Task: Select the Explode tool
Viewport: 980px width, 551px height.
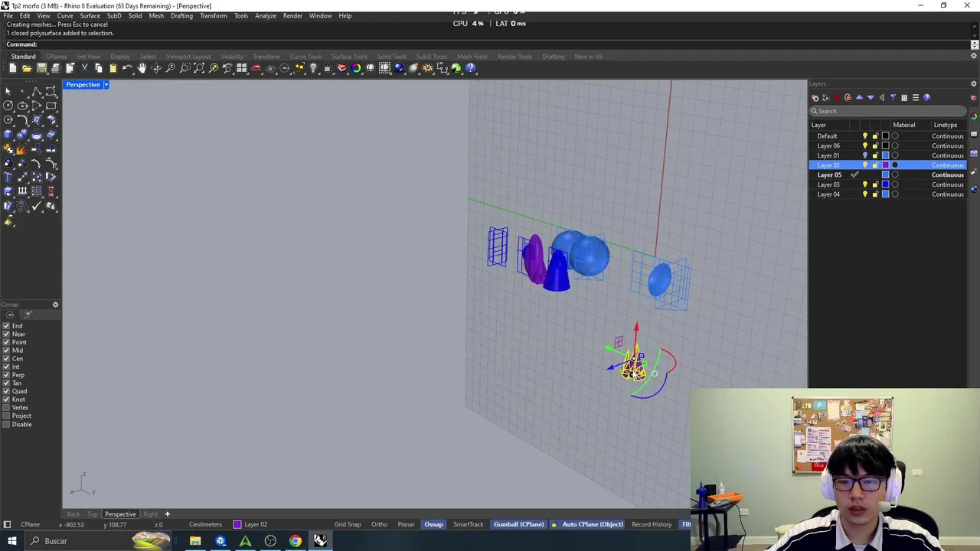Action: point(22,148)
